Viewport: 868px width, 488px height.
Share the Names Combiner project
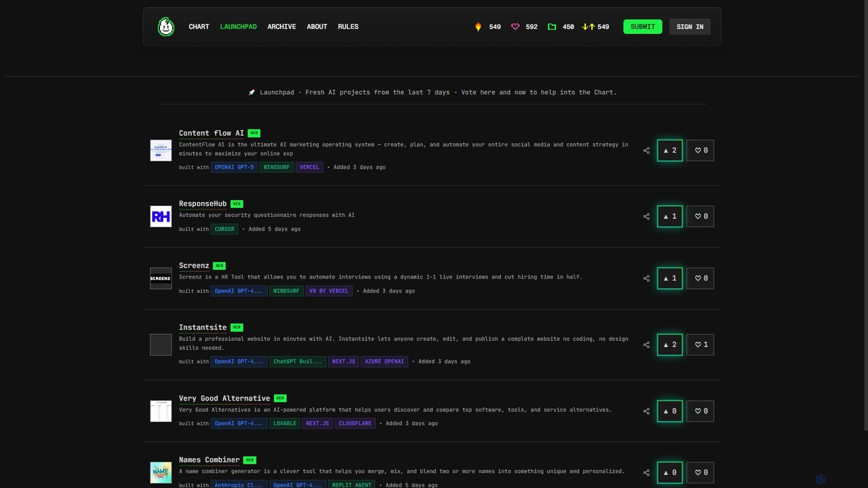pos(646,472)
